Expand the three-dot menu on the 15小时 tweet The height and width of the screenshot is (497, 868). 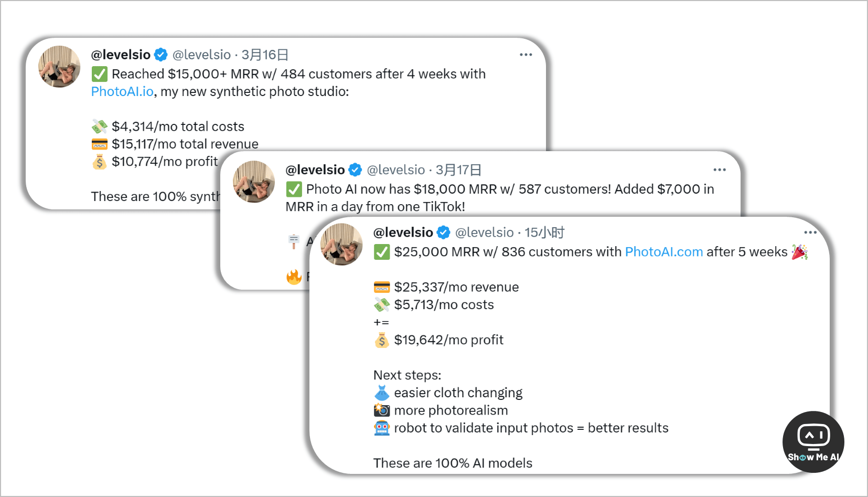(810, 232)
